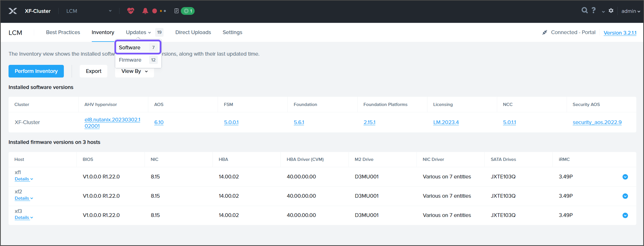Expand Details under host xf1
Image resolution: width=644 pixels, height=246 pixels.
tap(24, 179)
